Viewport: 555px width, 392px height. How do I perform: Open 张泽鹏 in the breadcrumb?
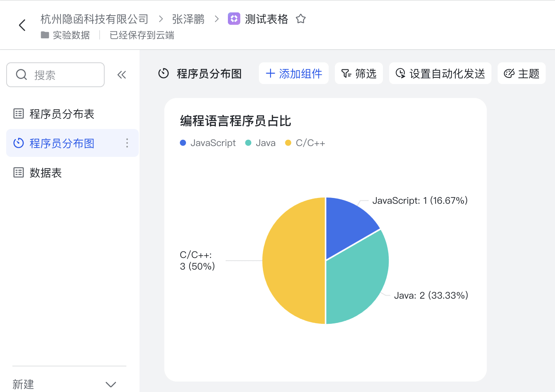coord(188,19)
